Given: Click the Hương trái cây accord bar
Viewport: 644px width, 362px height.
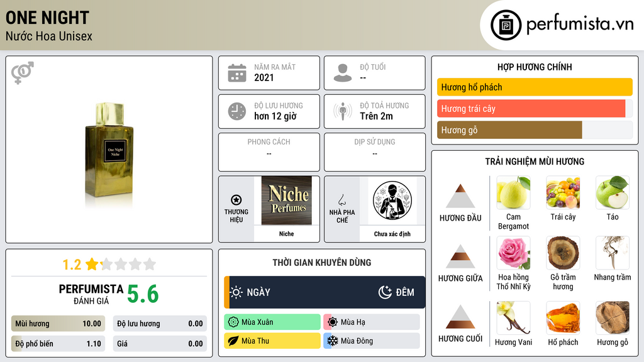Looking at the screenshot, I should point(535,109).
